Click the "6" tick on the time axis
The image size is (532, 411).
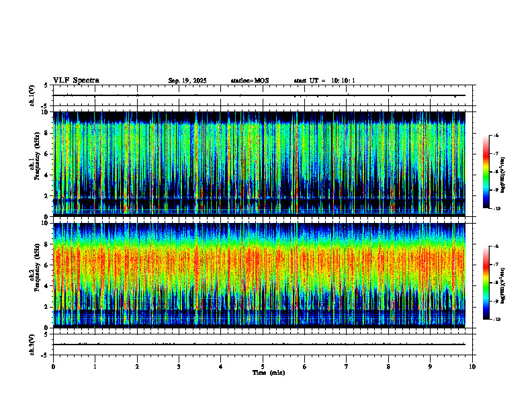point(305,367)
